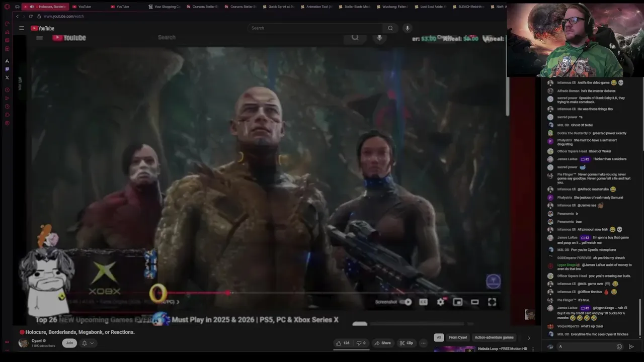Toggle closed captions (CC) in player

(424, 302)
